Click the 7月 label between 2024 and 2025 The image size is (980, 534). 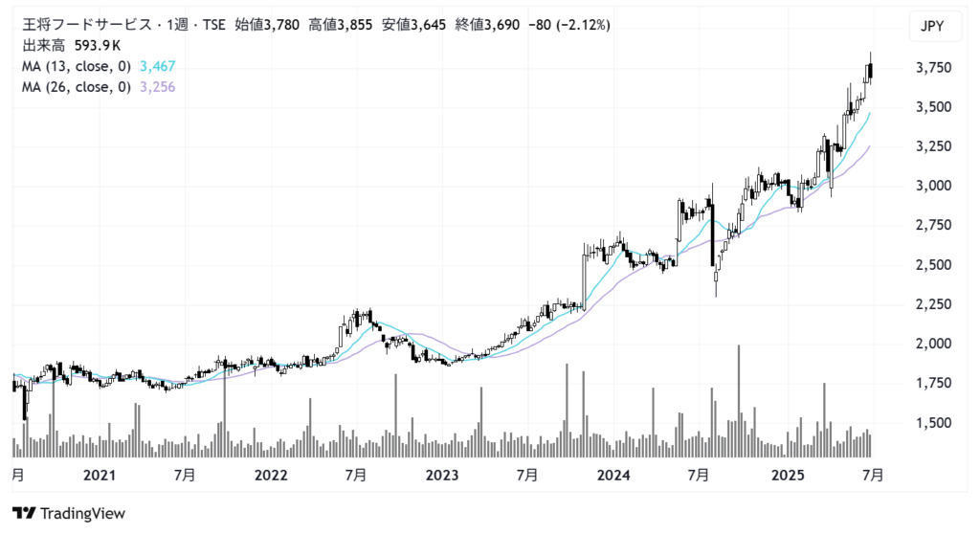click(699, 476)
